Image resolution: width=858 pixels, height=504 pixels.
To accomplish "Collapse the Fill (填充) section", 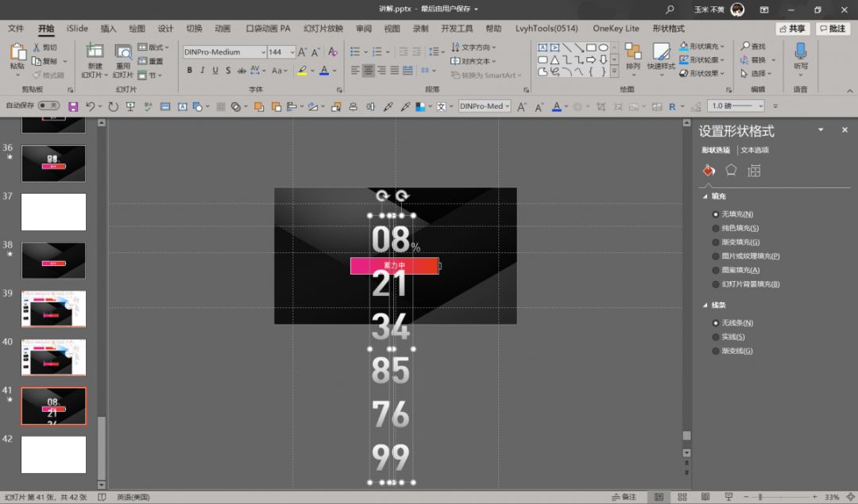I will click(705, 196).
